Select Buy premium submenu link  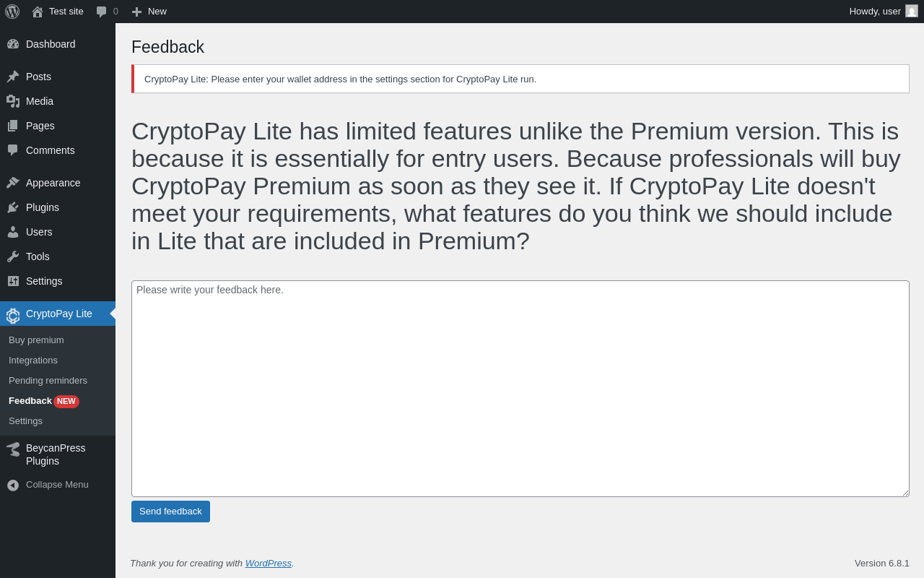pos(36,340)
